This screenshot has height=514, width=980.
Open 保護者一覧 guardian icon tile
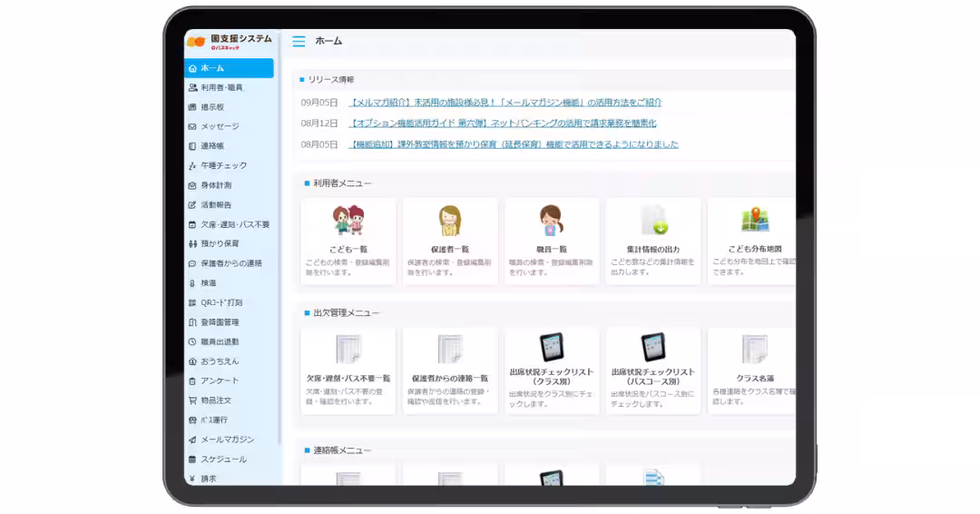tap(450, 221)
